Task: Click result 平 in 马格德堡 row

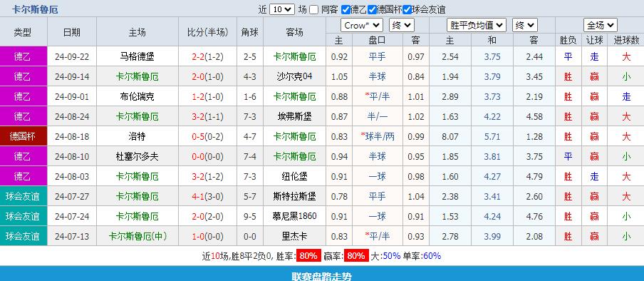Action: (x=568, y=57)
